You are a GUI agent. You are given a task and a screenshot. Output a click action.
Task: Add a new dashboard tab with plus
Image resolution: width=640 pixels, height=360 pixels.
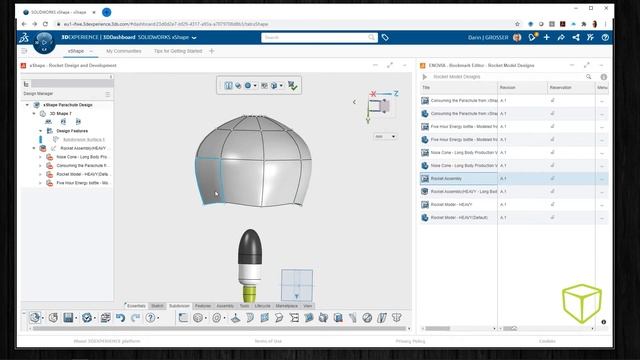pyautogui.click(x=211, y=51)
